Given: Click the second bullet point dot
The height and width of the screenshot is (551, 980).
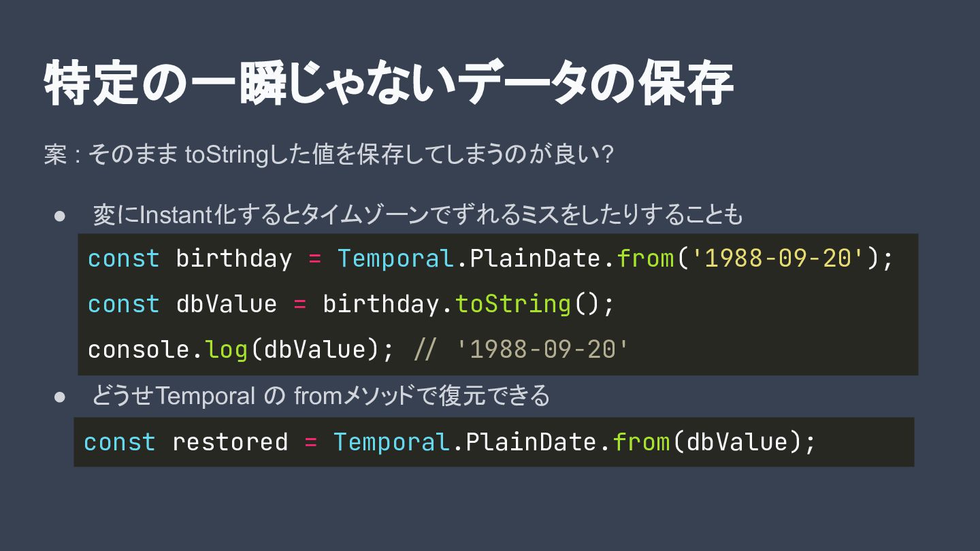Looking at the screenshot, I should click(59, 396).
